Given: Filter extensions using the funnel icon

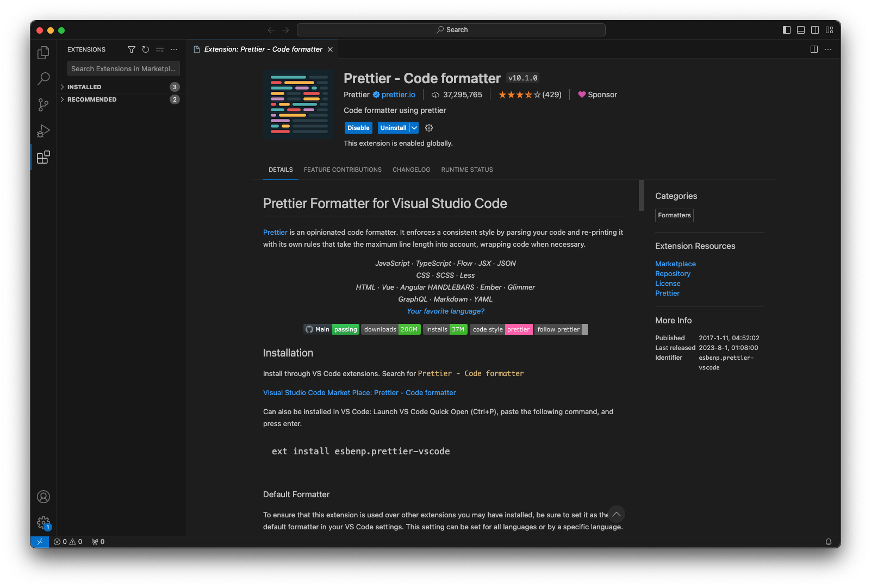Looking at the screenshot, I should click(x=132, y=49).
